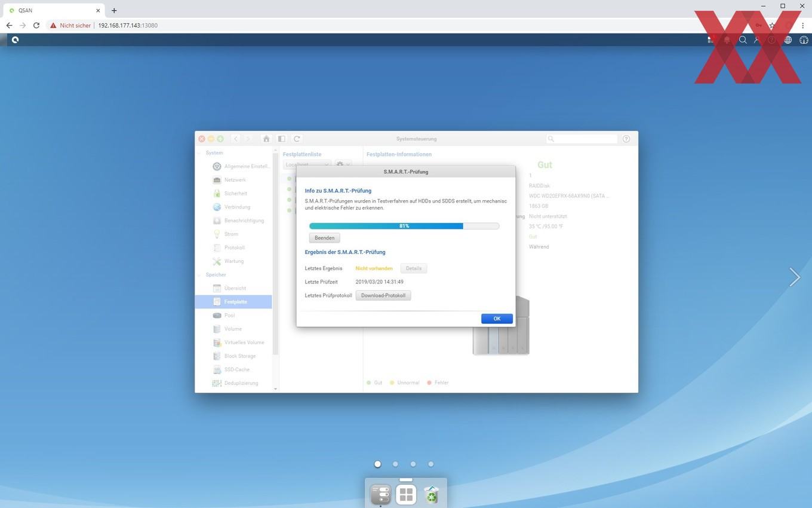812x508 pixels.
Task: Toggle the sidebar panel icon in Systemsteuerung
Action: click(281, 139)
